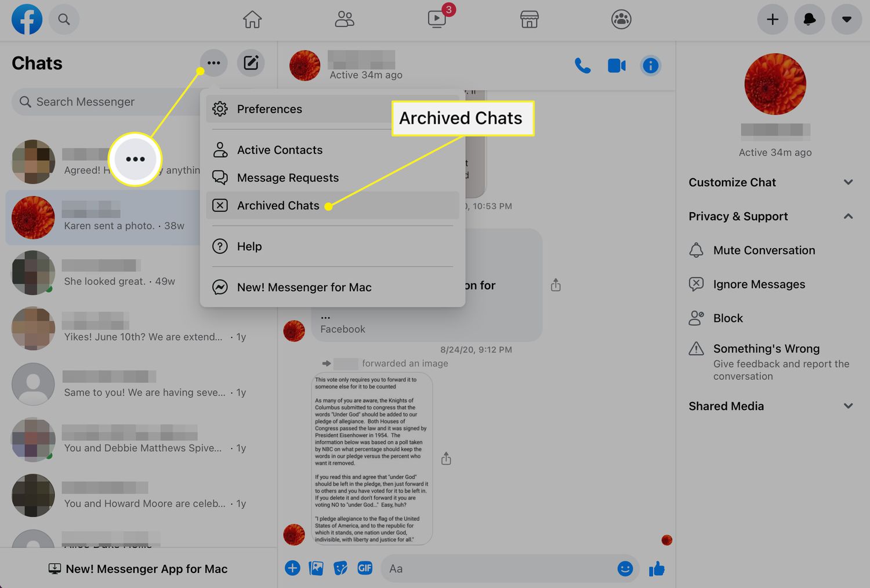Open the Chats options three-dot menu
Image resolution: width=870 pixels, height=588 pixels.
coord(213,63)
